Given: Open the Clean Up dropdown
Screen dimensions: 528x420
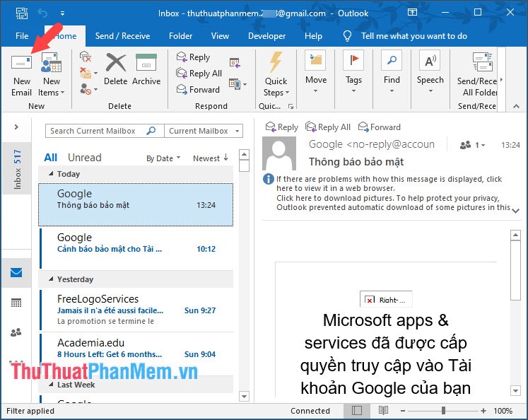Looking at the screenshot, I should [88, 73].
